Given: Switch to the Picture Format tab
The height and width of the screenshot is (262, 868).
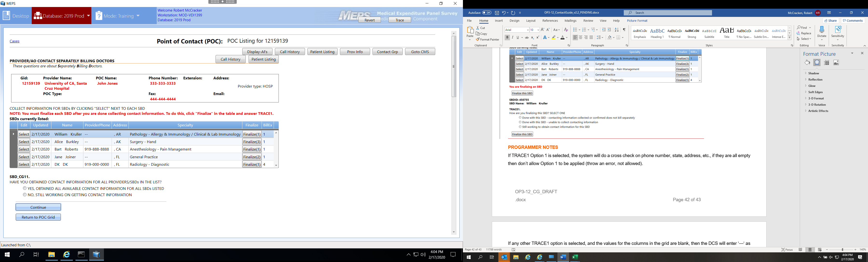Looking at the screenshot, I should tap(637, 21).
